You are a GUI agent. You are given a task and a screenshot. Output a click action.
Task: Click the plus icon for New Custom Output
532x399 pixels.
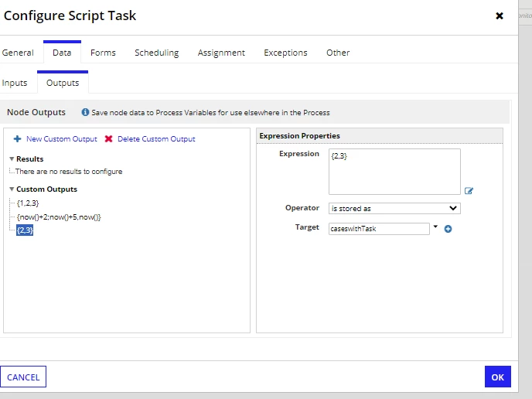click(17, 138)
